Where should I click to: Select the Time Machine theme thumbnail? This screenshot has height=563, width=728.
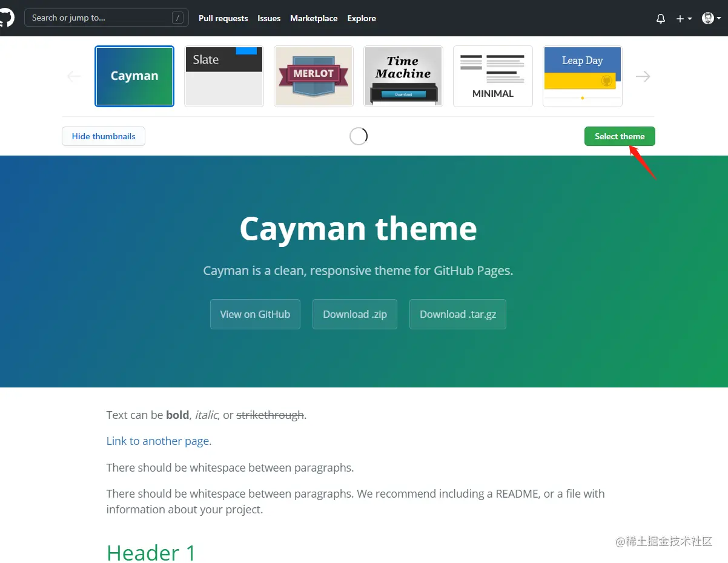pyautogui.click(x=403, y=76)
